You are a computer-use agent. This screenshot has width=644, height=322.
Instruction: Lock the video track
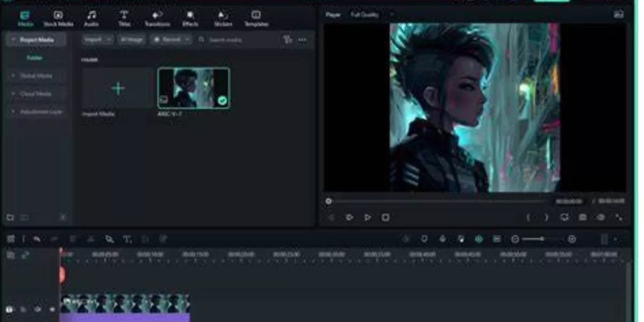(x=24, y=310)
